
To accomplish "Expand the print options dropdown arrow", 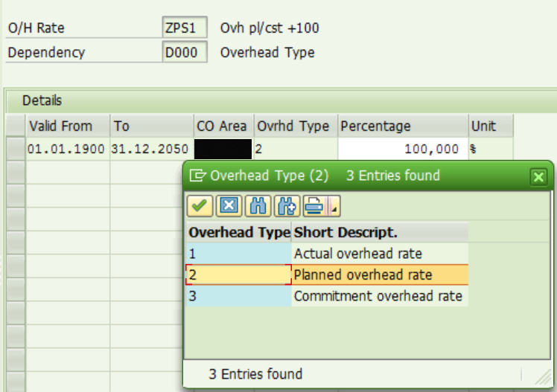I will coord(334,206).
